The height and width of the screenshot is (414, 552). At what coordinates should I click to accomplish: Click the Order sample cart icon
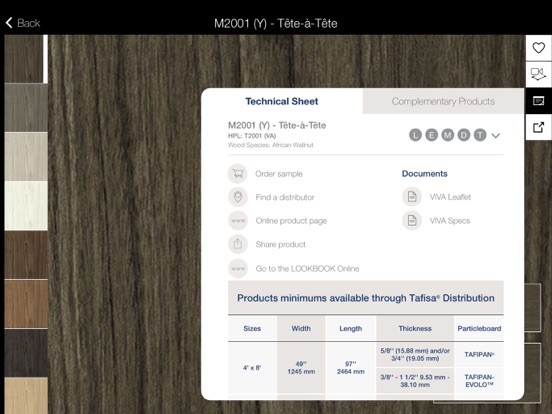point(238,174)
